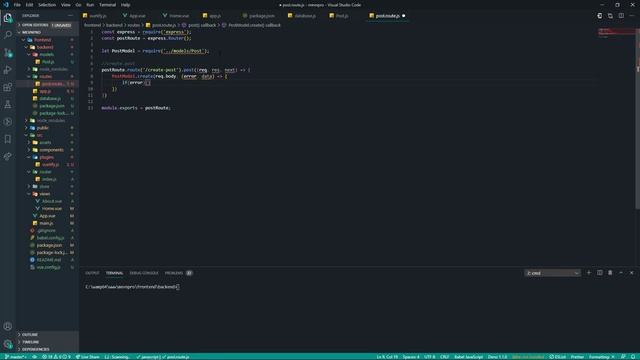This screenshot has width=640, height=360.
Task: Open the Testing beaker icon view
Action: click(x=8, y=104)
